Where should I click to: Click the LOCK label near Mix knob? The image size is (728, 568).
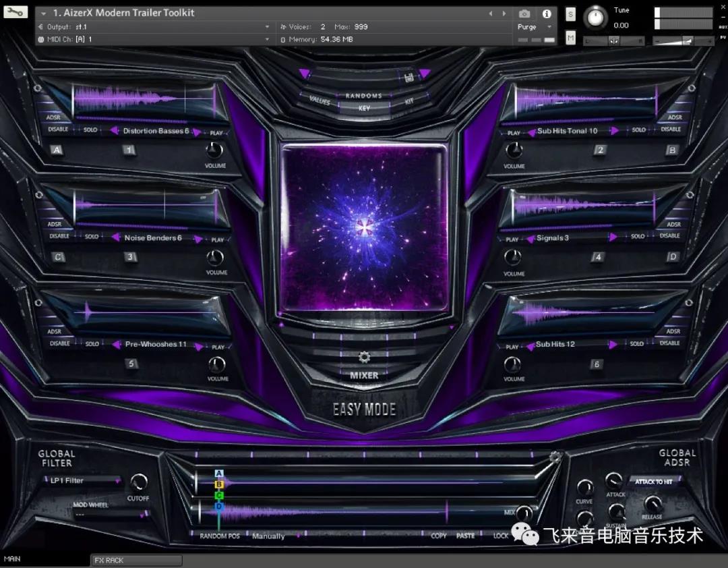click(x=500, y=536)
